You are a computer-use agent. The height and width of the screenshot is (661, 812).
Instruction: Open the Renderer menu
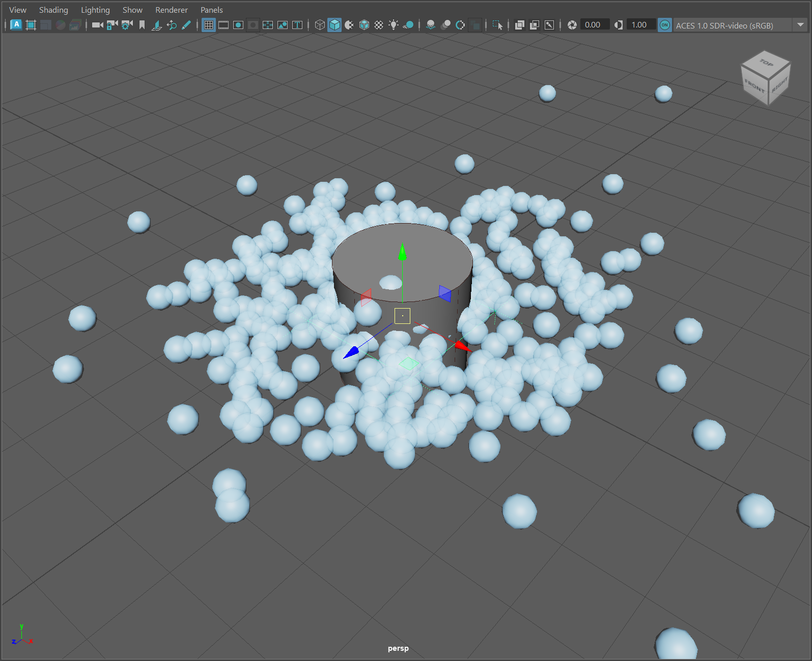pos(172,10)
